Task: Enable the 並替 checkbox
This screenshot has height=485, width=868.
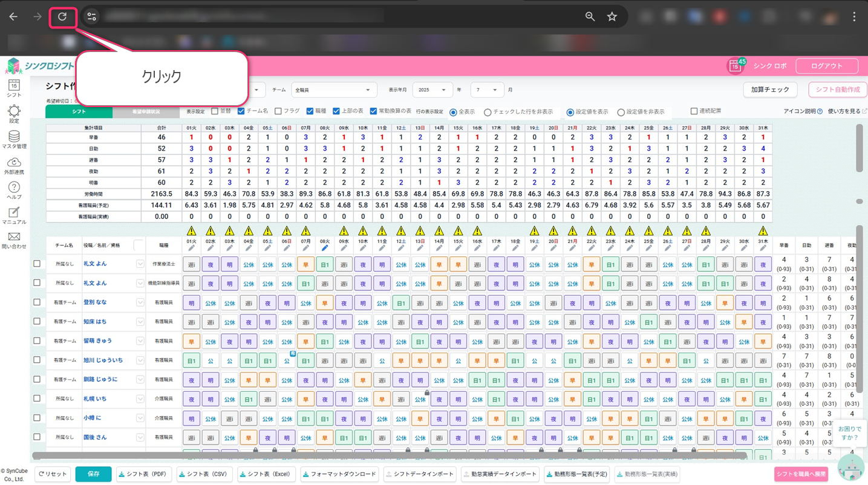Action: [x=215, y=111]
